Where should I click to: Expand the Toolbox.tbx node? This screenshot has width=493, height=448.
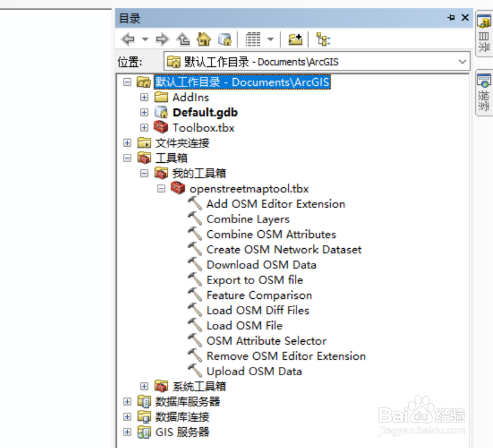[x=144, y=128]
